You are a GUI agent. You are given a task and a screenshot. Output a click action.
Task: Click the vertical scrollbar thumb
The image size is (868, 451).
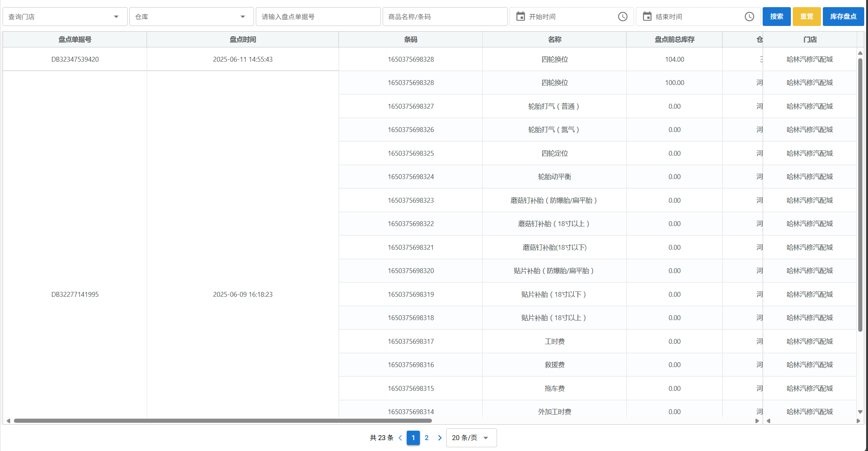860,195
